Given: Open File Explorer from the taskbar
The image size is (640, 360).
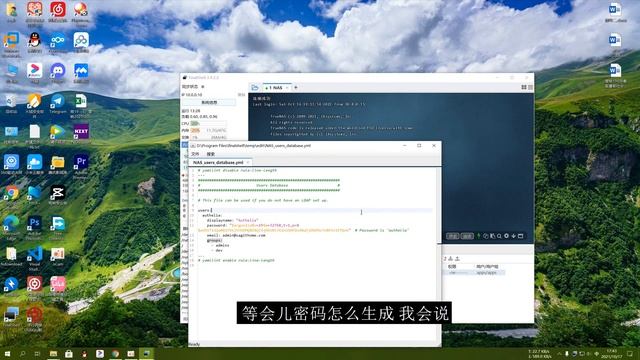Looking at the screenshot, I should coord(53,353).
